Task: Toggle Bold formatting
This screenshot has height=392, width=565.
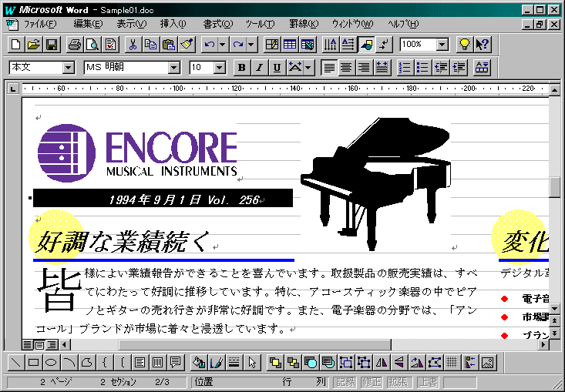Action: click(242, 68)
